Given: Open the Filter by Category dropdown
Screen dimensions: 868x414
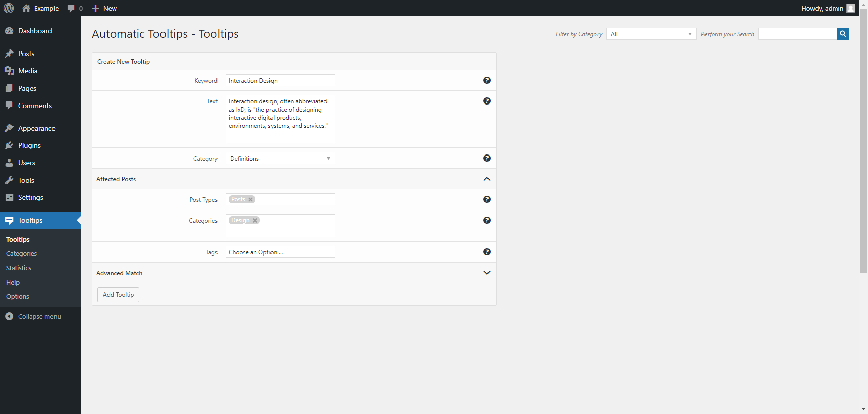Looking at the screenshot, I should (651, 34).
